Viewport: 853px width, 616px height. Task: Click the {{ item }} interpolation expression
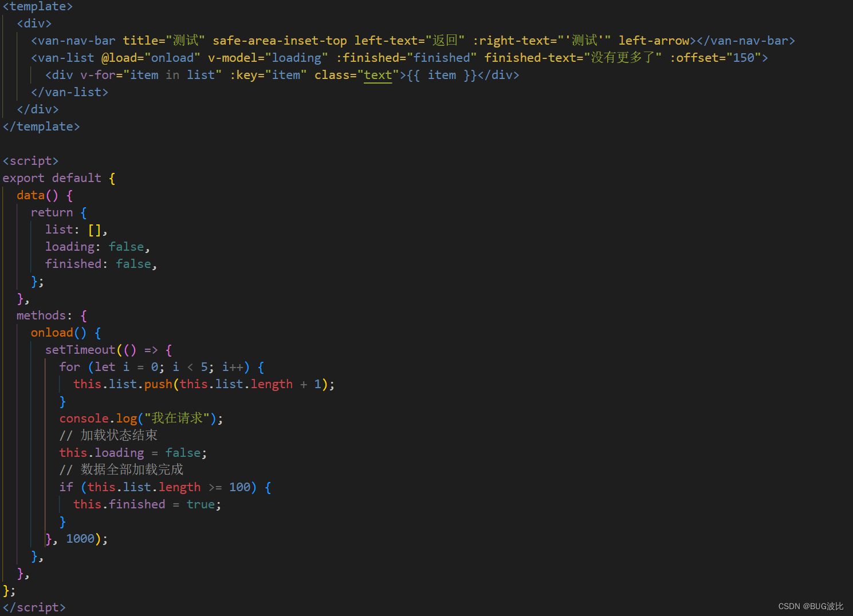[442, 75]
